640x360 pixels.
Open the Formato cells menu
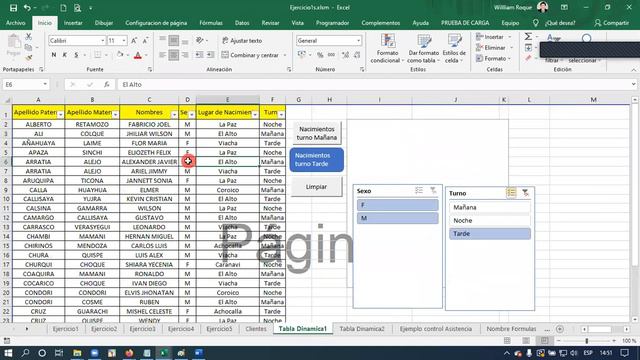[493, 58]
